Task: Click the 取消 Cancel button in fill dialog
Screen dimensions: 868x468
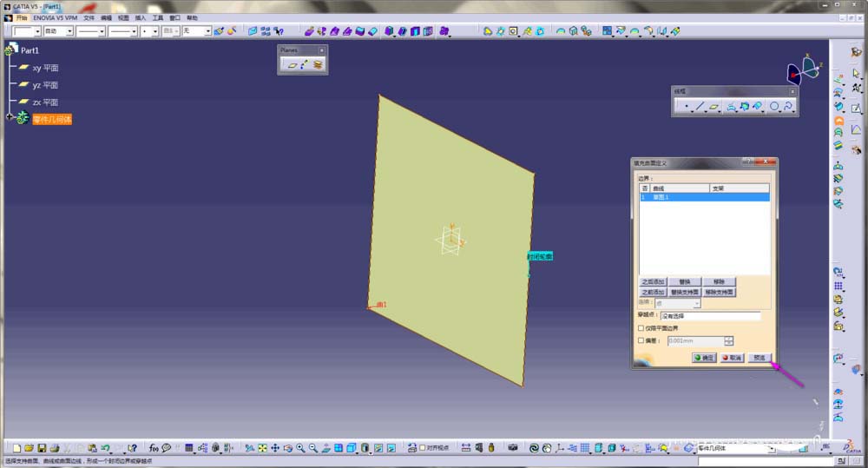Action: [733, 358]
